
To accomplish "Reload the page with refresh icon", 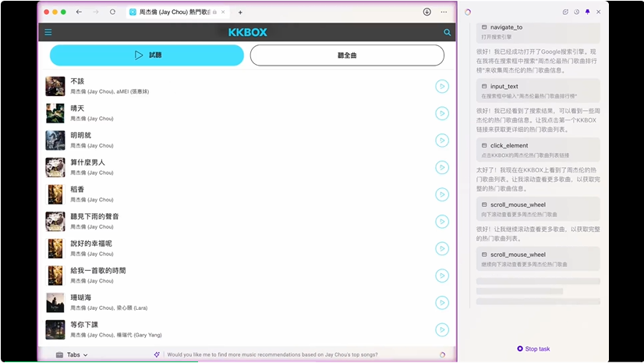I will click(112, 12).
